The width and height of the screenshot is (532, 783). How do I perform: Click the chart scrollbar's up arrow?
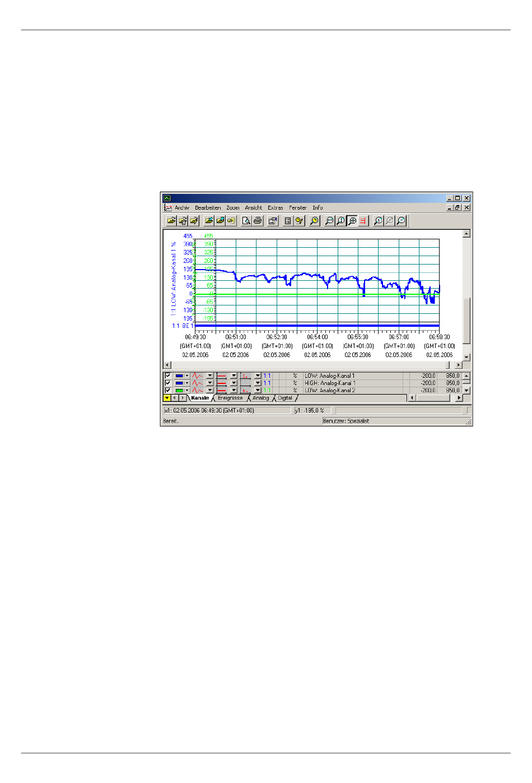(x=466, y=234)
